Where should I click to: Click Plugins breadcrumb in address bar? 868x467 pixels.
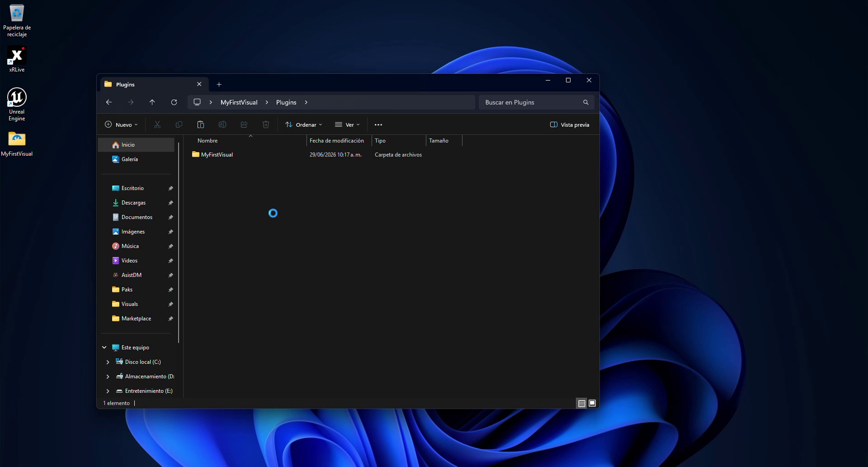click(286, 102)
